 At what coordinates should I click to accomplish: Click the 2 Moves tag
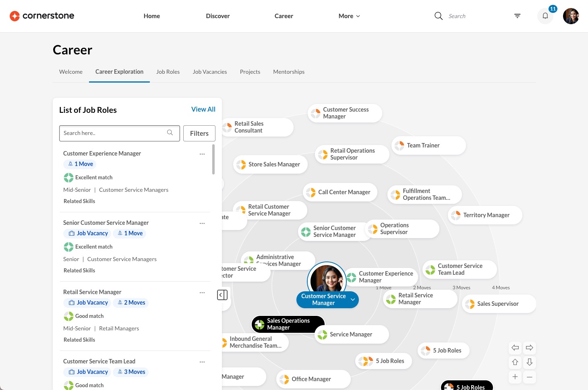click(x=131, y=303)
